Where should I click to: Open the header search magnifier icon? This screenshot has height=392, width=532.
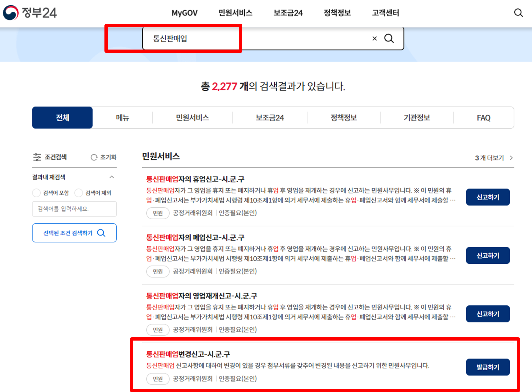[x=518, y=13]
